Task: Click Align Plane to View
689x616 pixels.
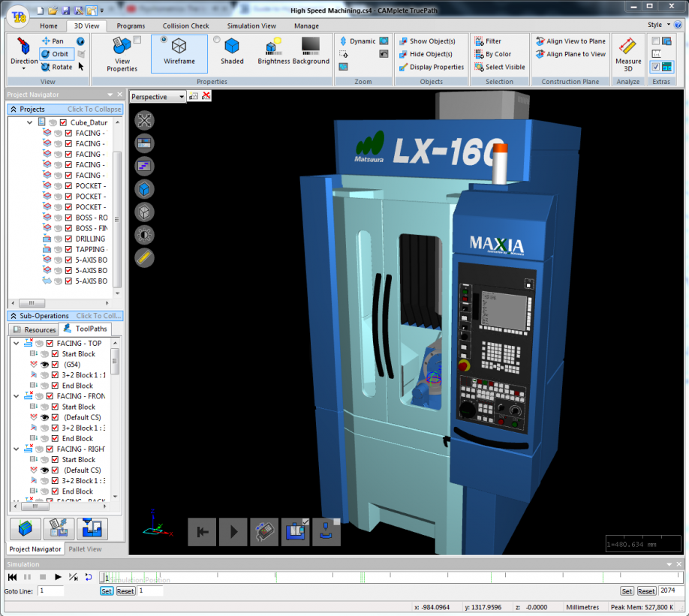Action: click(x=570, y=54)
